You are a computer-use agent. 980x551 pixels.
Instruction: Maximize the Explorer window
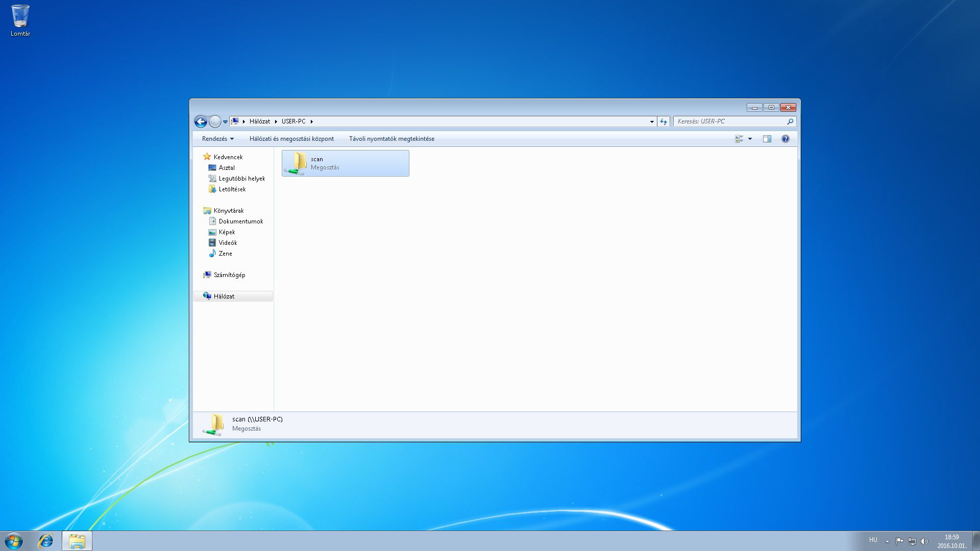[x=771, y=107]
